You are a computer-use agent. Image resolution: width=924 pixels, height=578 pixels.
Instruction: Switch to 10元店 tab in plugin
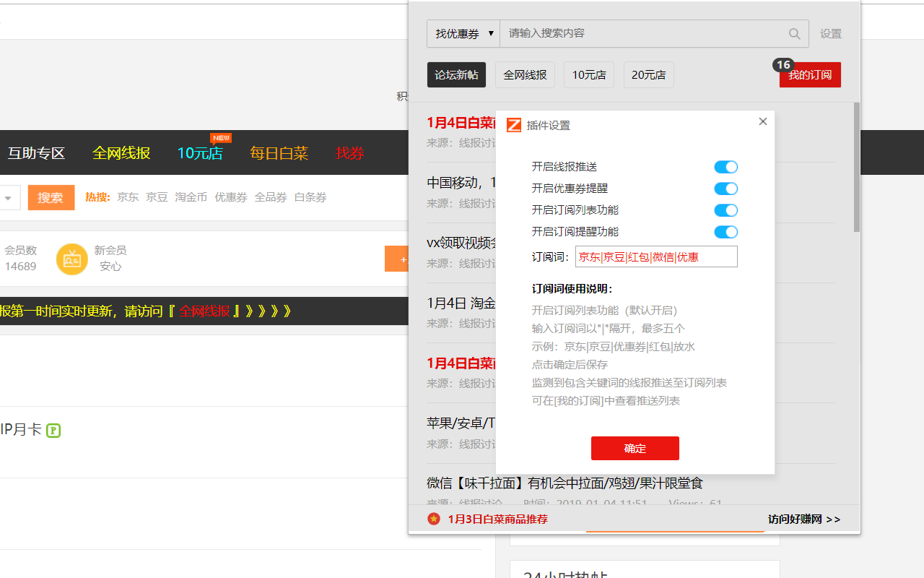click(589, 75)
